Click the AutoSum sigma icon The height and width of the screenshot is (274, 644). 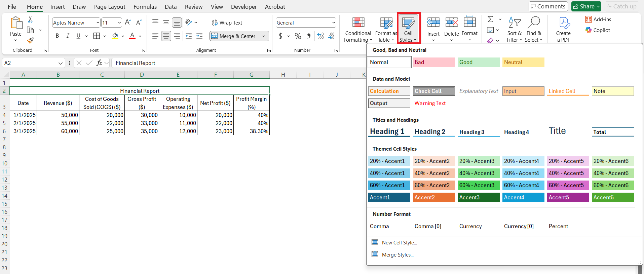[x=490, y=19]
